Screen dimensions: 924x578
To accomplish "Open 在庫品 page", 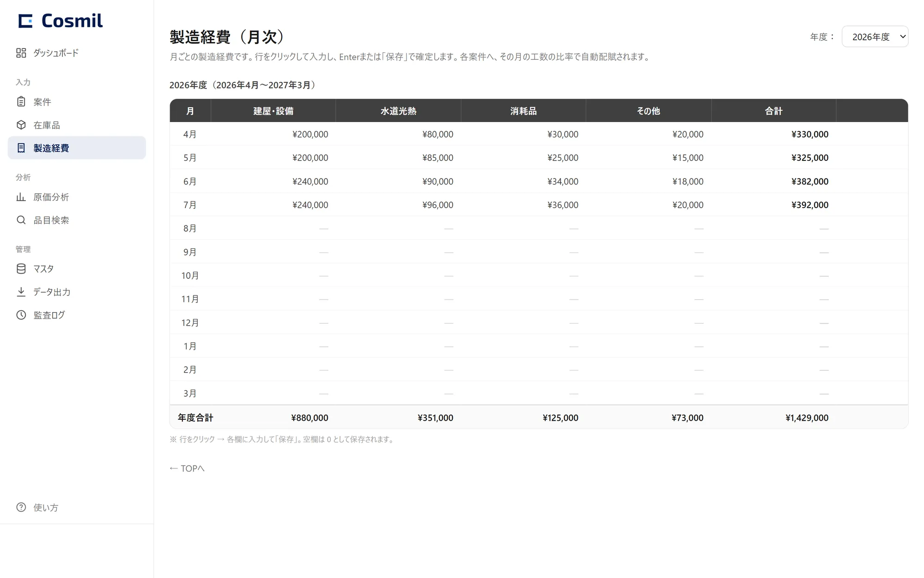I will pyautogui.click(x=77, y=125).
